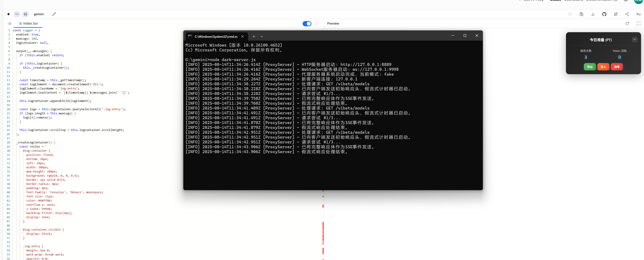Toggle the code view button
Image resolution: width=644 pixels, height=260 pixels.
(17, 14)
